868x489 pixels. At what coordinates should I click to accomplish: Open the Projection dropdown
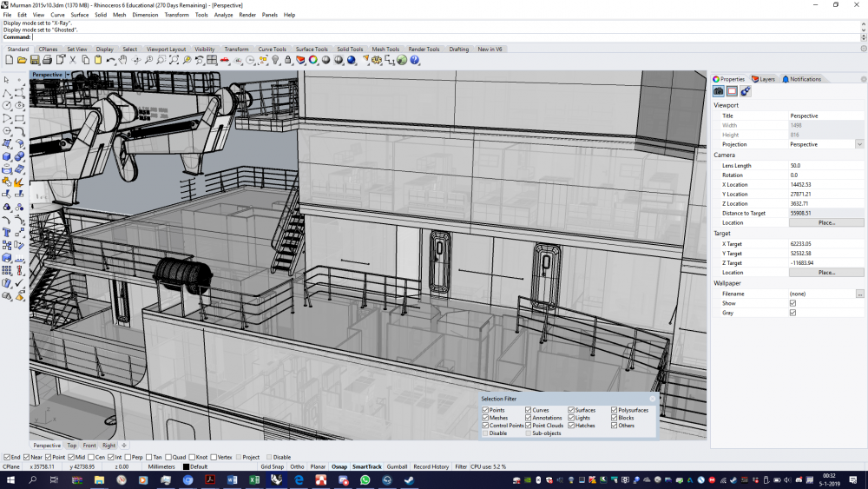(x=859, y=144)
